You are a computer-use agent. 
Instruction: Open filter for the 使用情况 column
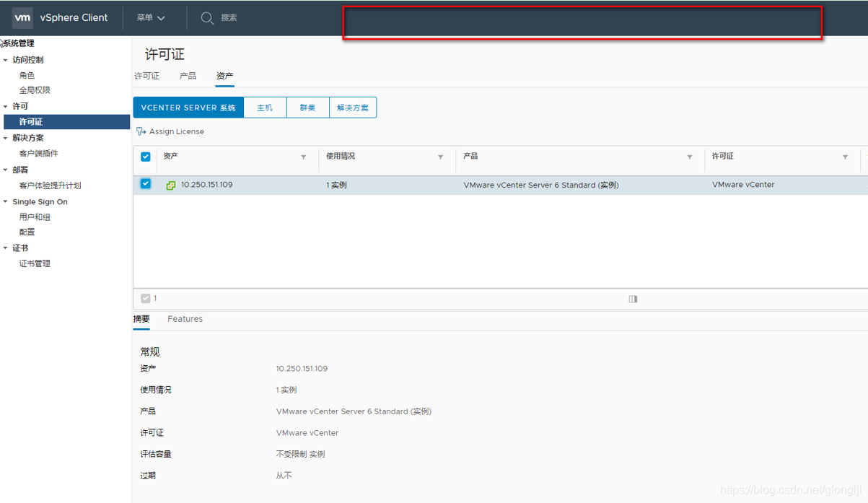(441, 157)
